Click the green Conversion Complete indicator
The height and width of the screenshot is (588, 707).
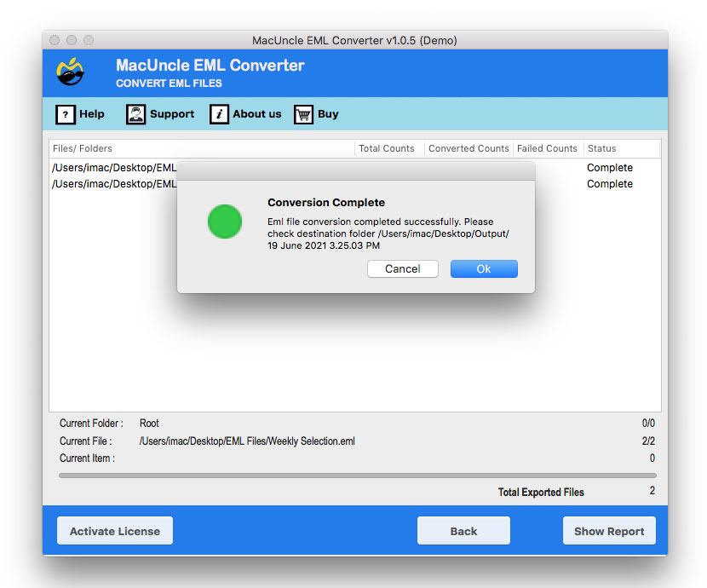point(225,222)
